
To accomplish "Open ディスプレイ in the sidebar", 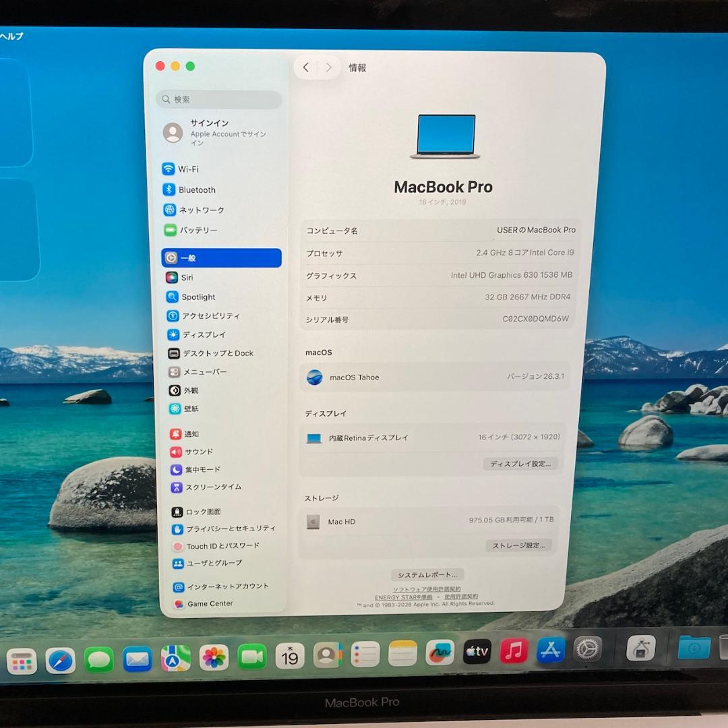I will [197, 334].
